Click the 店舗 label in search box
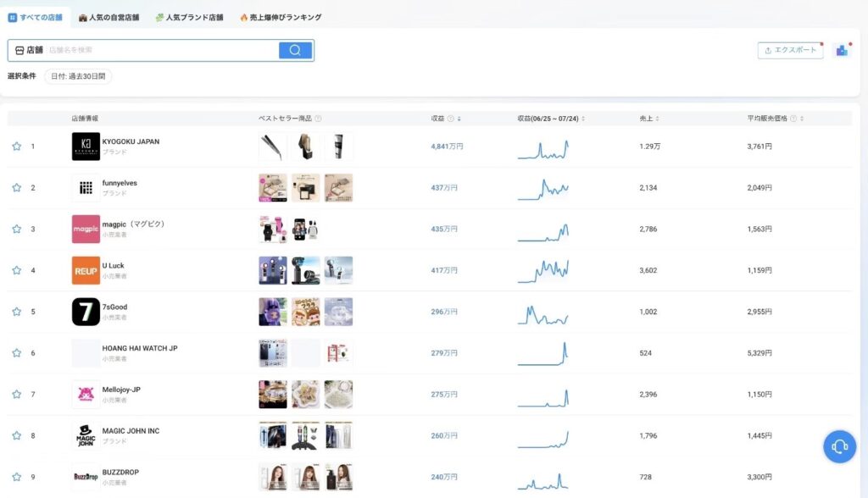 [30, 50]
